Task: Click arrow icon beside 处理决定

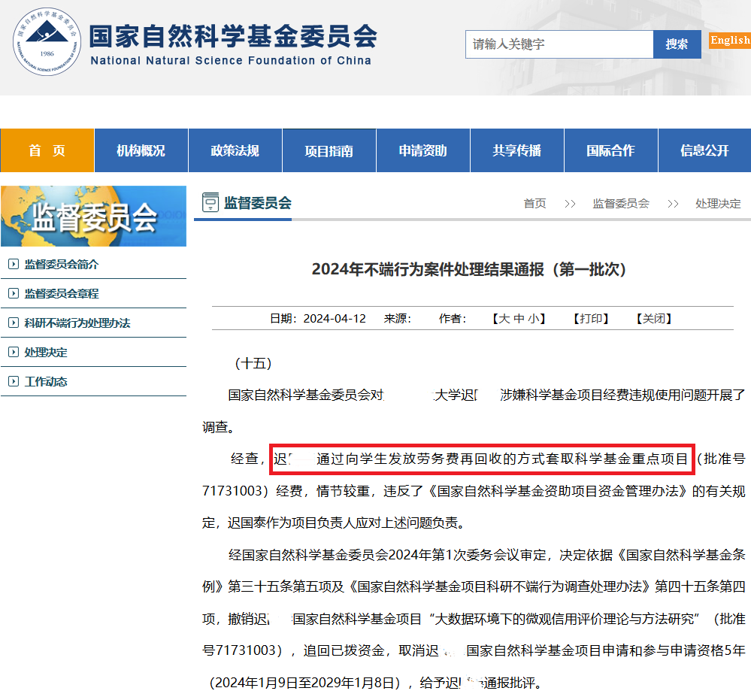Action: pyautogui.click(x=12, y=353)
